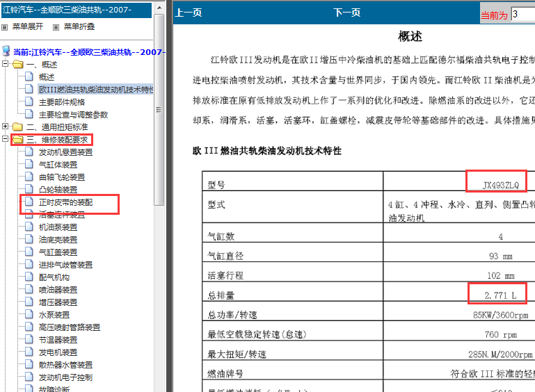Click the tree panel vertical scrollbar thumb

click(x=159, y=110)
